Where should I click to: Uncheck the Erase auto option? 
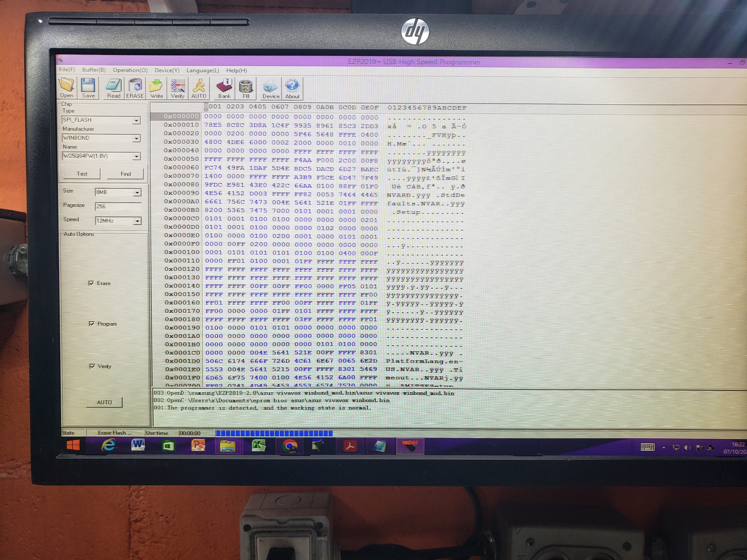91,283
